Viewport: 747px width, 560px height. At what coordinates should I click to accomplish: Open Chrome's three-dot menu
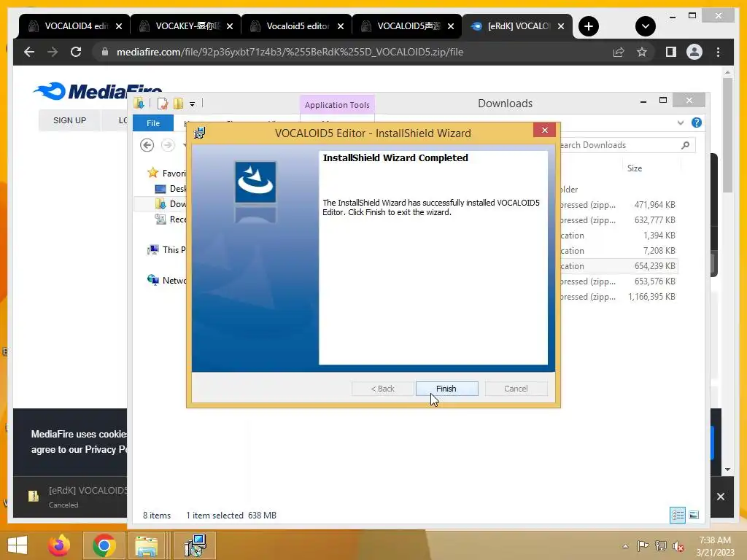[718, 52]
